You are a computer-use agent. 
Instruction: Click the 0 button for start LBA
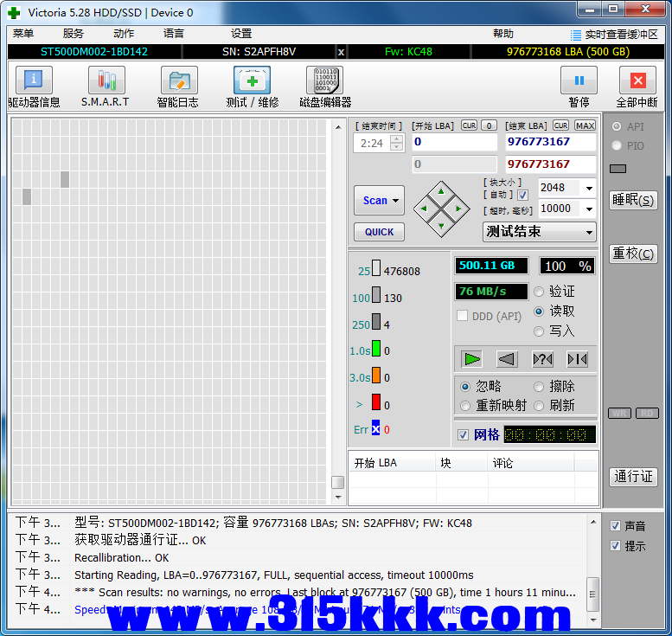(489, 125)
